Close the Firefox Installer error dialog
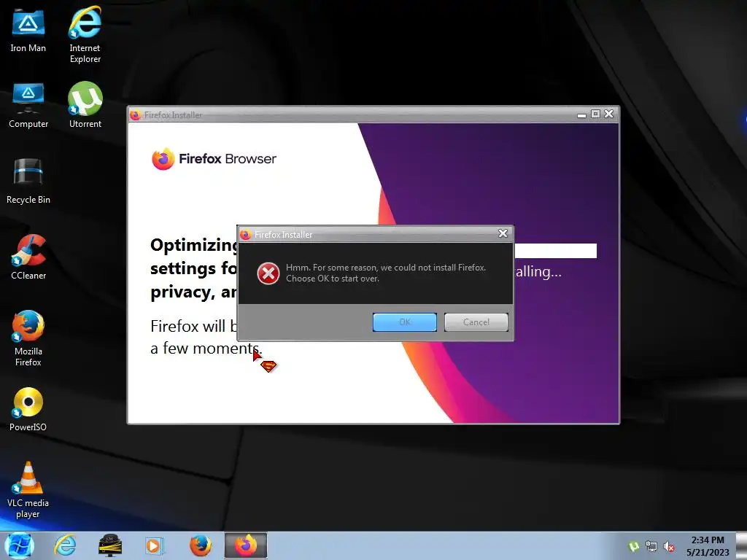Image resolution: width=747 pixels, height=560 pixels. point(503,233)
